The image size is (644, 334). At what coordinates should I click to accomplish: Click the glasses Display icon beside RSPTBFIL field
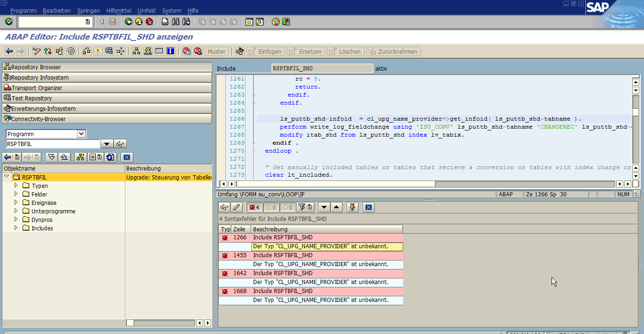tap(120, 144)
